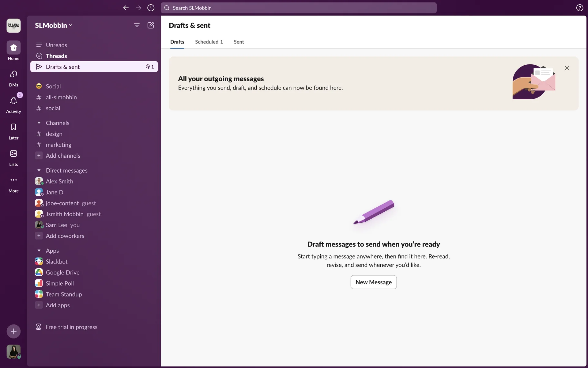Click the help question mark icon
This screenshot has height=368, width=588.
click(x=579, y=8)
